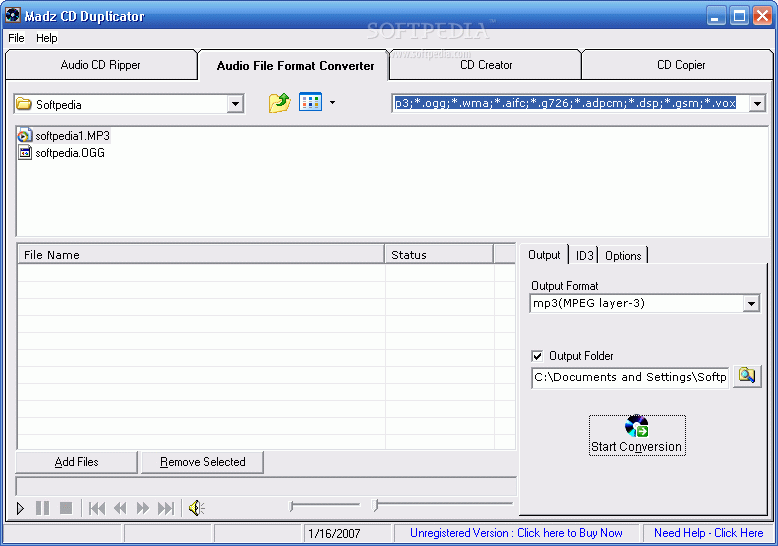Screen dimensions: 778x546
Task: Click the Unregistered Version Buy Now link
Action: coord(516,533)
